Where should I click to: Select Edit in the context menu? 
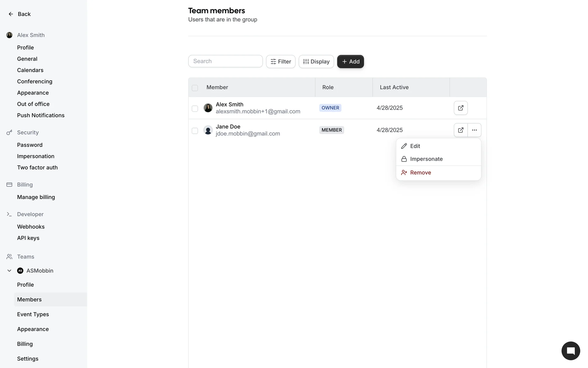coord(415,146)
